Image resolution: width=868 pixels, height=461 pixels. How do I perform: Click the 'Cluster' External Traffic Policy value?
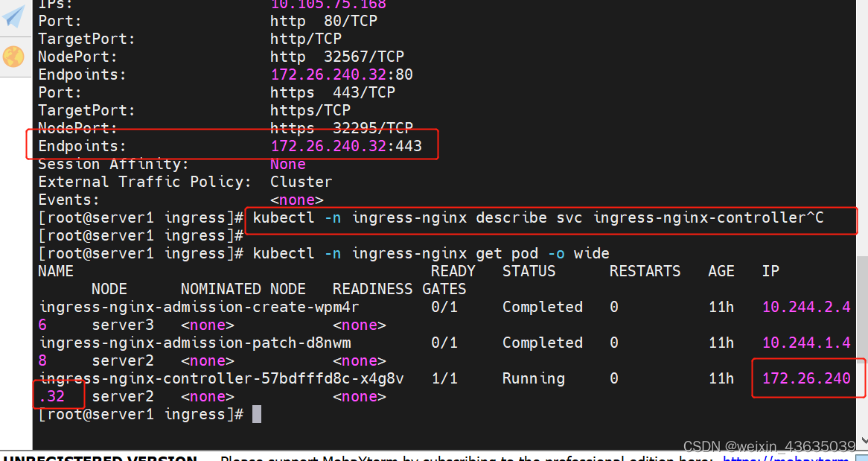(x=301, y=182)
